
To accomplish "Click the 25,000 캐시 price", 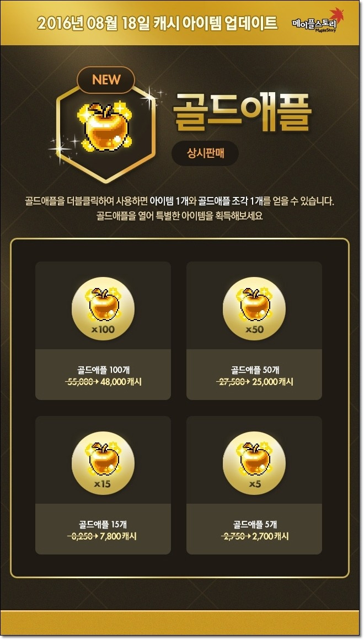I will (271, 382).
